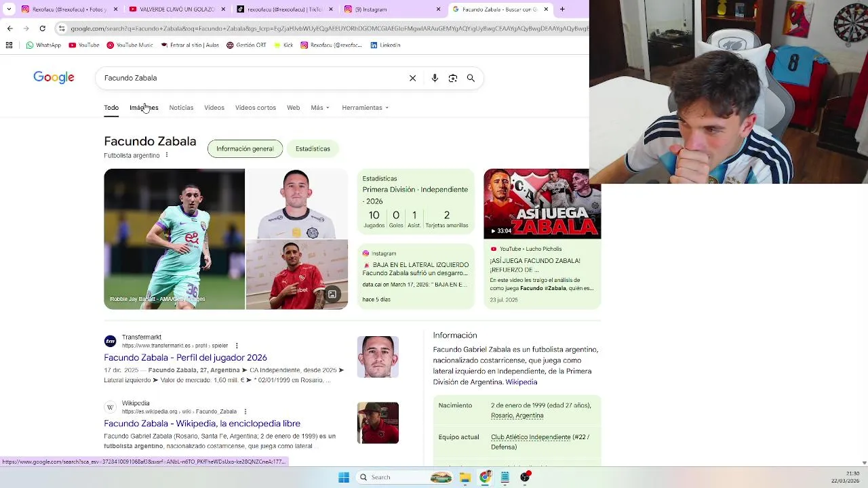Viewport: 868px width, 488px height.
Task: Open the Rexofacu Instagram bookmark
Action: pos(332,45)
